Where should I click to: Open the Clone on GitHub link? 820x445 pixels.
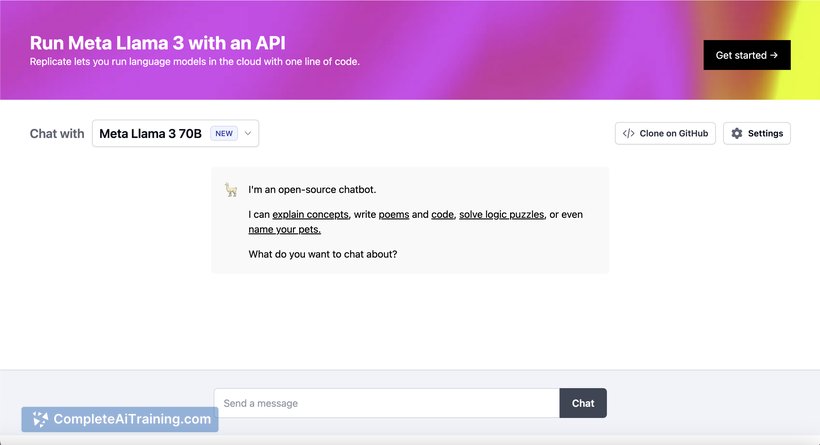(x=665, y=133)
